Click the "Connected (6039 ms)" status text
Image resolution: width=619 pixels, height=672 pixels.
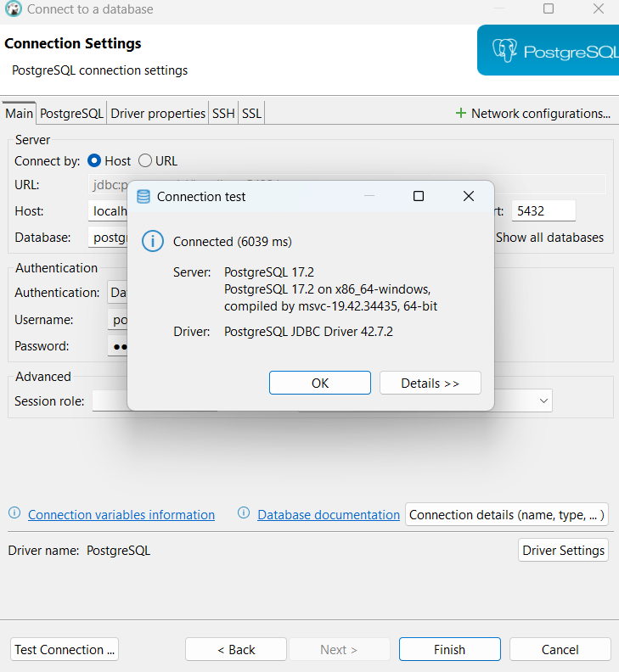(233, 242)
